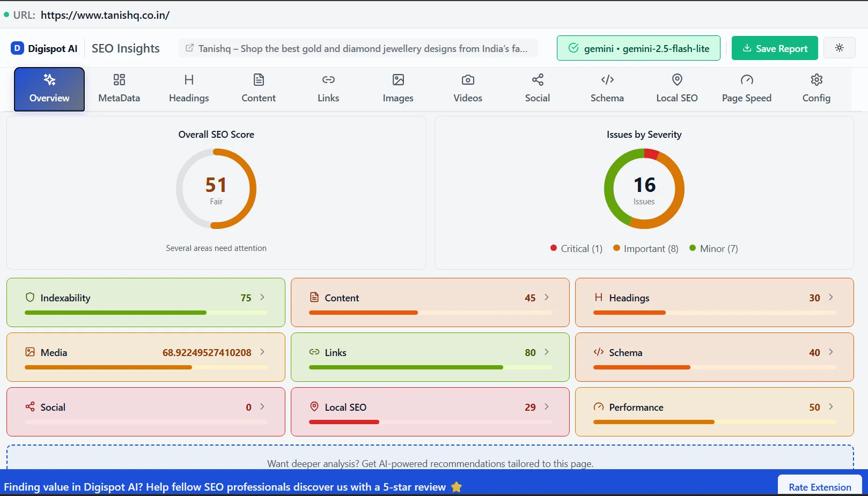868x496 pixels.
Task: Select the Links chain icon
Action: (328, 79)
